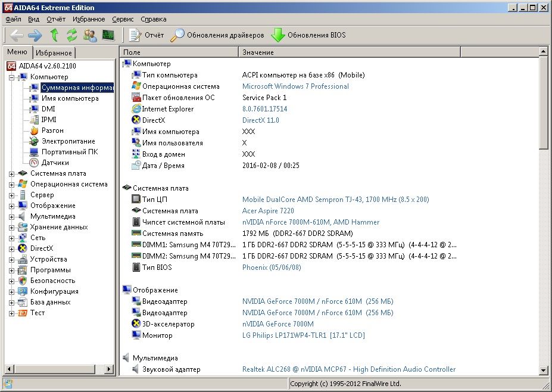Select Разгон overclock item in tree
Viewport: 552px width, 392px height.
(x=52, y=130)
